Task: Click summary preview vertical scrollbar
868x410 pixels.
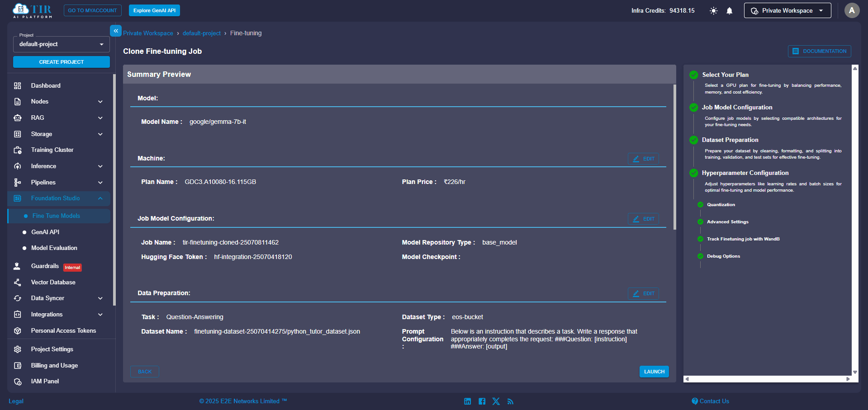Action: pos(674,157)
